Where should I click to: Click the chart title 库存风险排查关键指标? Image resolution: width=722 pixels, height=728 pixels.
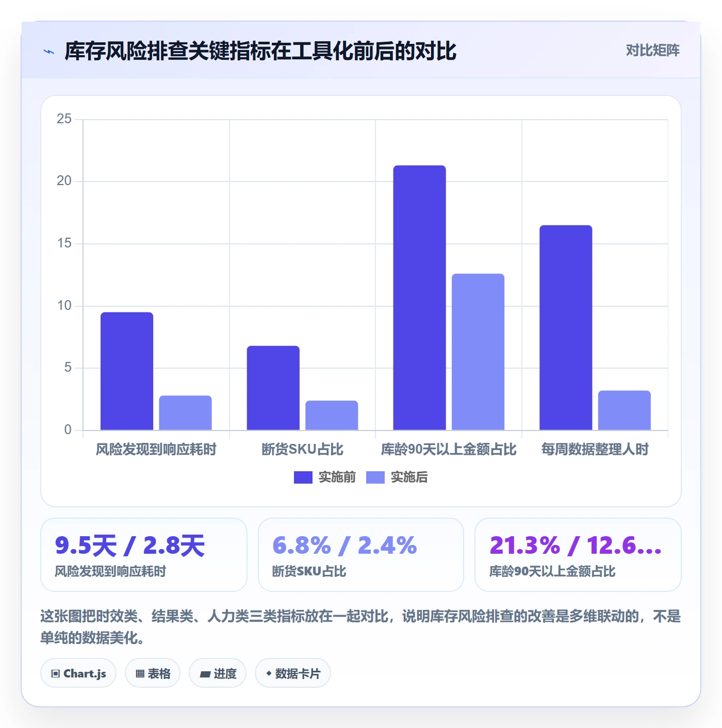[x=260, y=51]
